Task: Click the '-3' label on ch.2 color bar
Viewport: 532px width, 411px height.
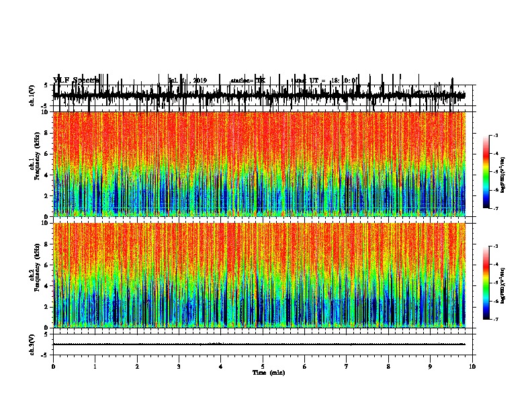Action: [495, 246]
